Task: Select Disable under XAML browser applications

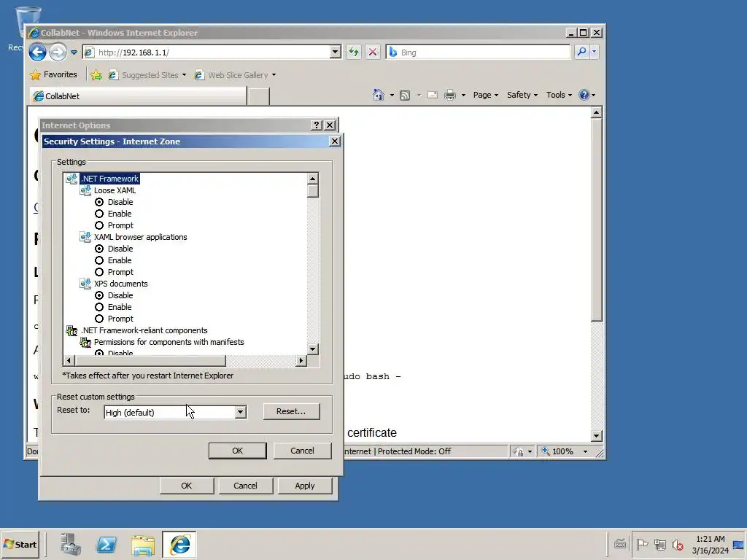Action: 99,249
